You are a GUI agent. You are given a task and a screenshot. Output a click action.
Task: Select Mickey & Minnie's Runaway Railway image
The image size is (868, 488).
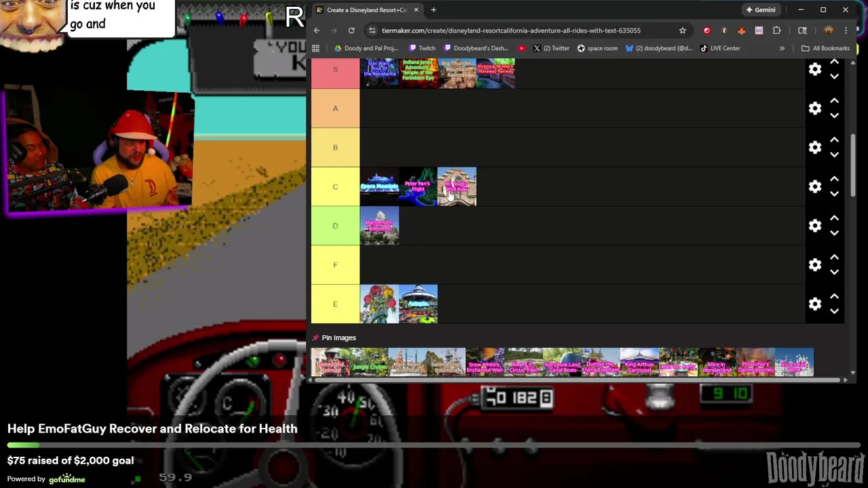[496, 73]
